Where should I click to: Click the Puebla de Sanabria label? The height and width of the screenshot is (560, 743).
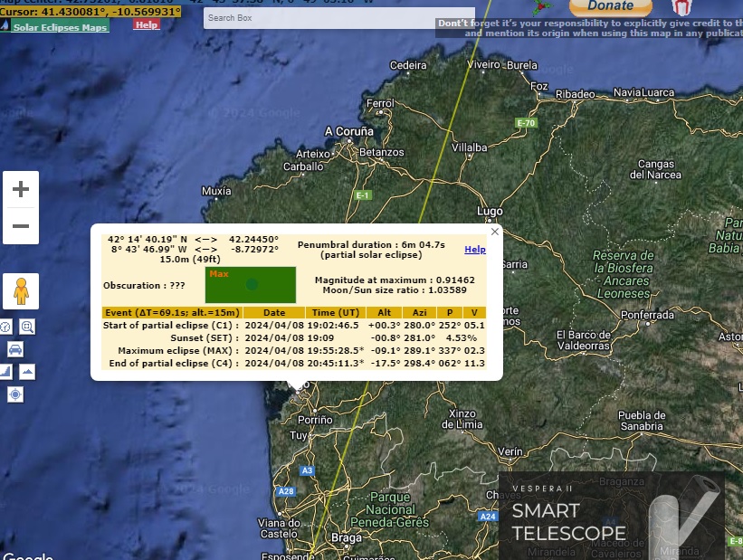[642, 421]
